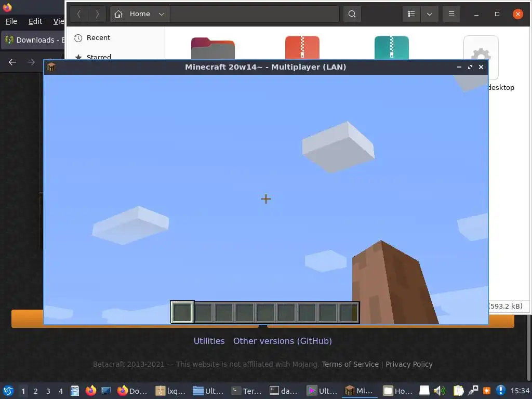Open the Privacy Policy link
The height and width of the screenshot is (399, 532).
(409, 364)
